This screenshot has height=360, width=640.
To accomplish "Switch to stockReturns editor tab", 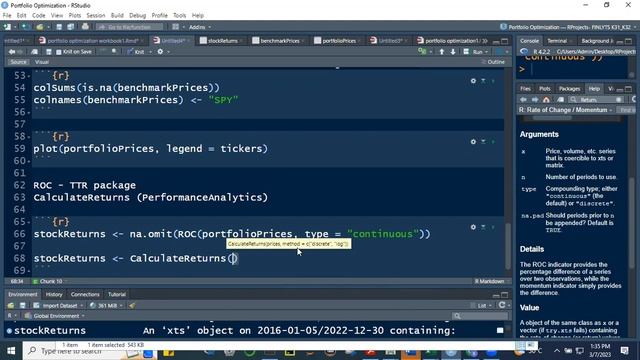I will click(222, 41).
